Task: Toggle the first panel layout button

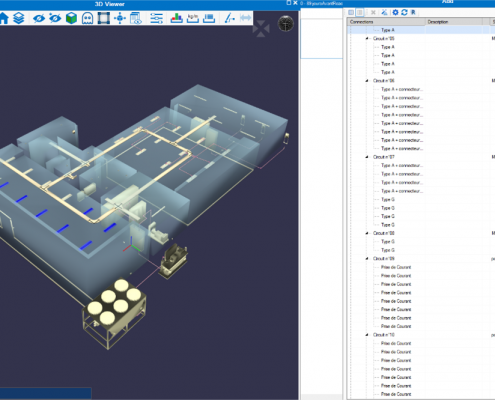Action: click(x=351, y=12)
